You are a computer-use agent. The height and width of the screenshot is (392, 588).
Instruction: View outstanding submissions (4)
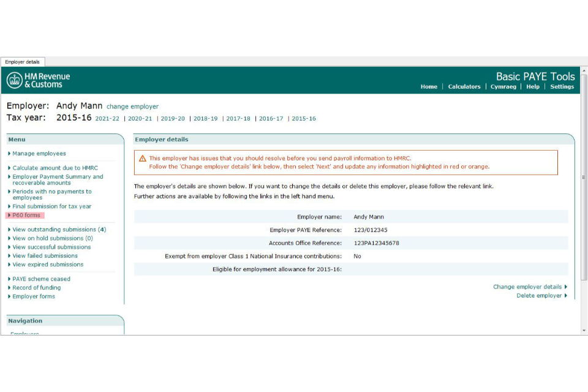pyautogui.click(x=59, y=230)
